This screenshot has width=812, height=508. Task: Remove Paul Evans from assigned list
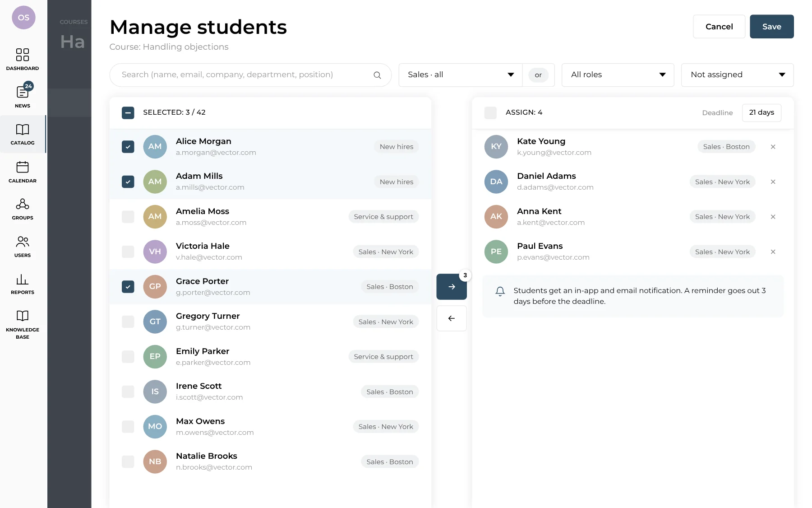773,252
